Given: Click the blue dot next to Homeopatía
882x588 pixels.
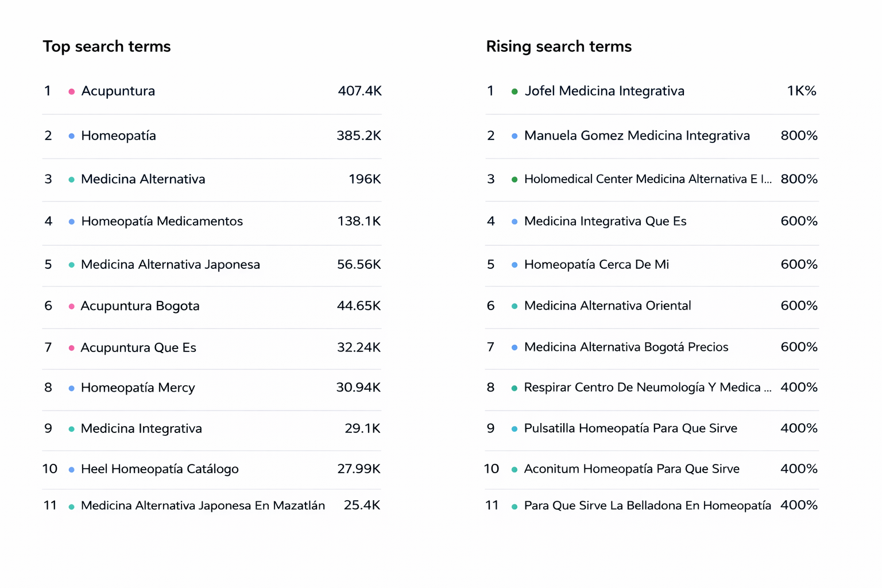Looking at the screenshot, I should [x=71, y=136].
